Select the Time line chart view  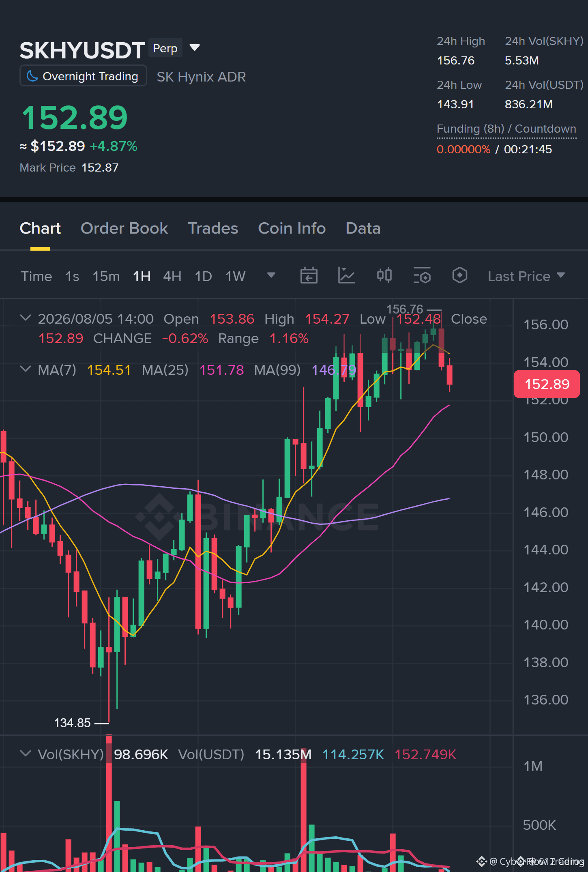click(36, 276)
